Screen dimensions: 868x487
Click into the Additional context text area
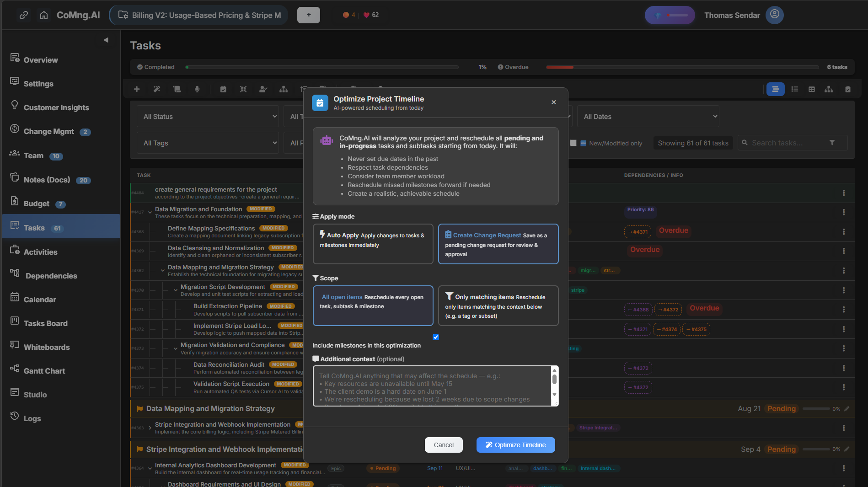coord(432,386)
